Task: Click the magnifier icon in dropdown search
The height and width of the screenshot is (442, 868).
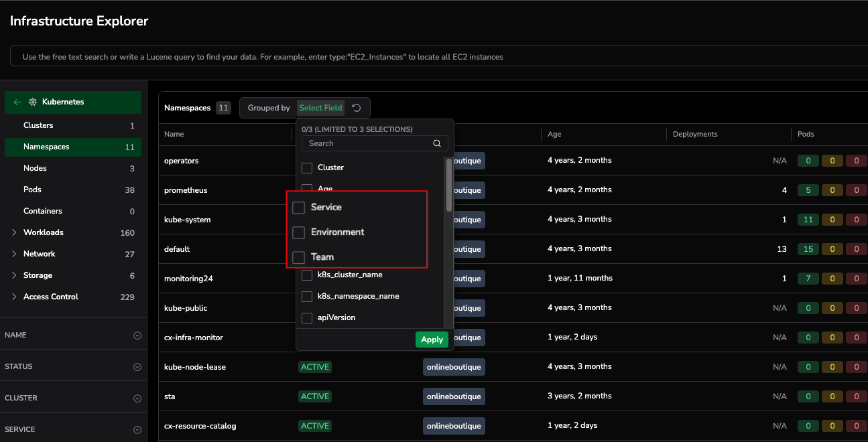Action: pyautogui.click(x=437, y=143)
